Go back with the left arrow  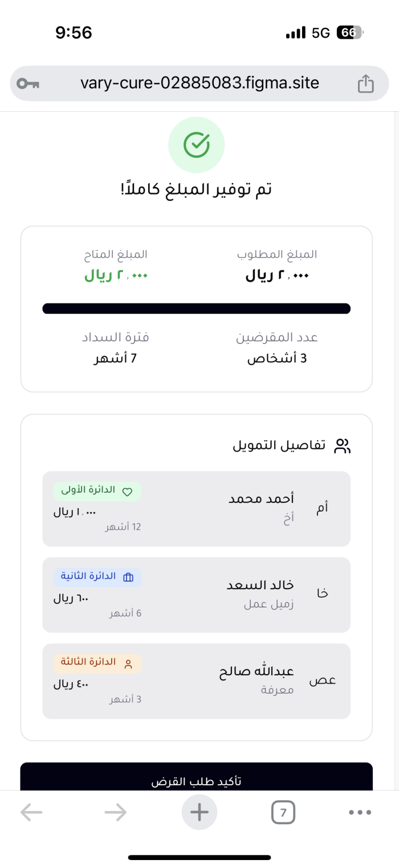[31, 812]
